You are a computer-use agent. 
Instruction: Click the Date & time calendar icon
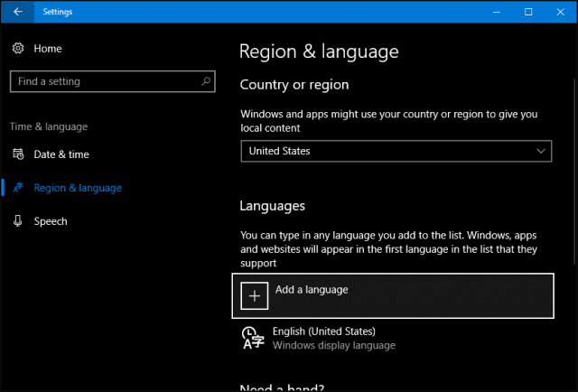point(18,154)
